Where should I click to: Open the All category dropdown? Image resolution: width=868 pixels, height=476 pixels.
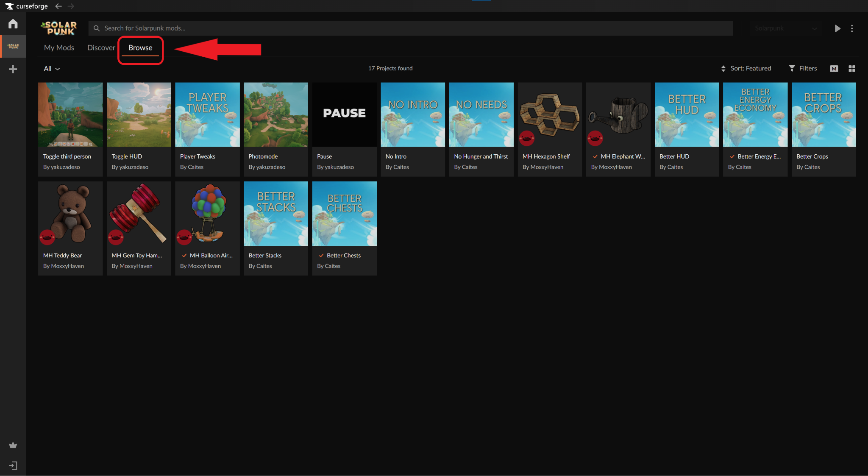pyautogui.click(x=52, y=69)
